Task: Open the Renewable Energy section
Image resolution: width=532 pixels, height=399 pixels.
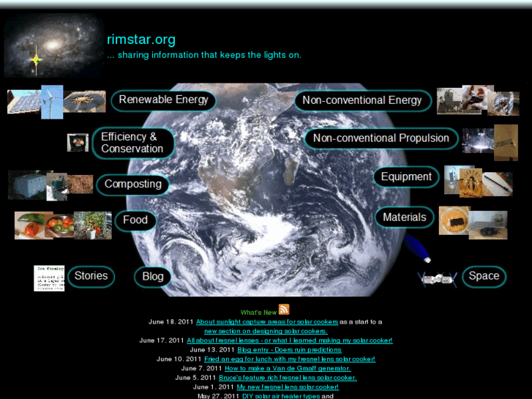Action: pyautogui.click(x=163, y=100)
